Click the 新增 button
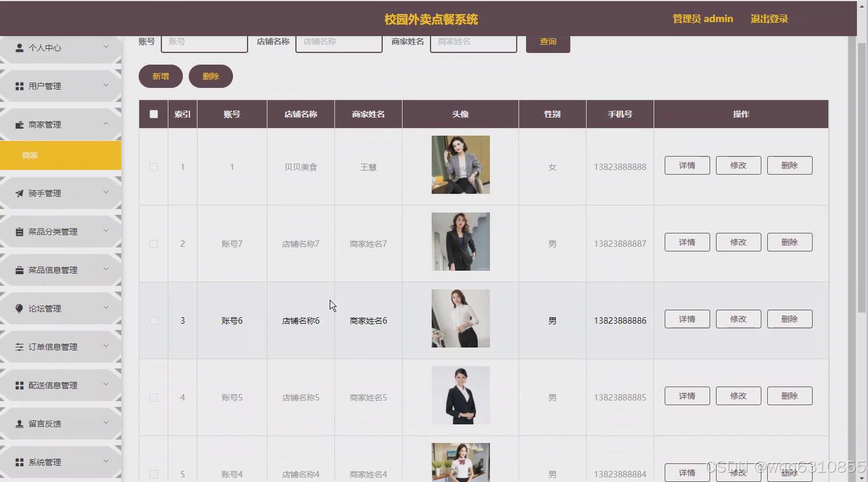Image resolution: width=868 pixels, height=482 pixels. 161,76
